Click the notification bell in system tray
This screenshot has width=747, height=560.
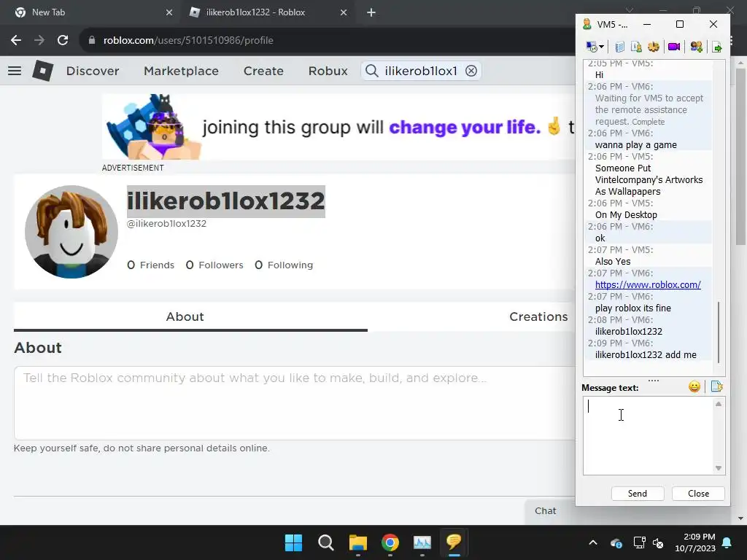tap(727, 542)
